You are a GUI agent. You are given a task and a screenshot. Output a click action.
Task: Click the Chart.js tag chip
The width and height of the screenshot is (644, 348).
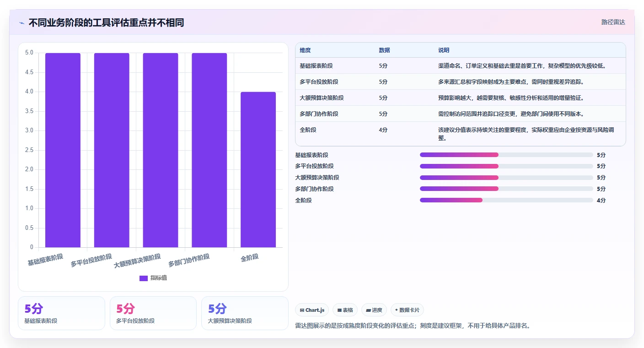pos(312,310)
